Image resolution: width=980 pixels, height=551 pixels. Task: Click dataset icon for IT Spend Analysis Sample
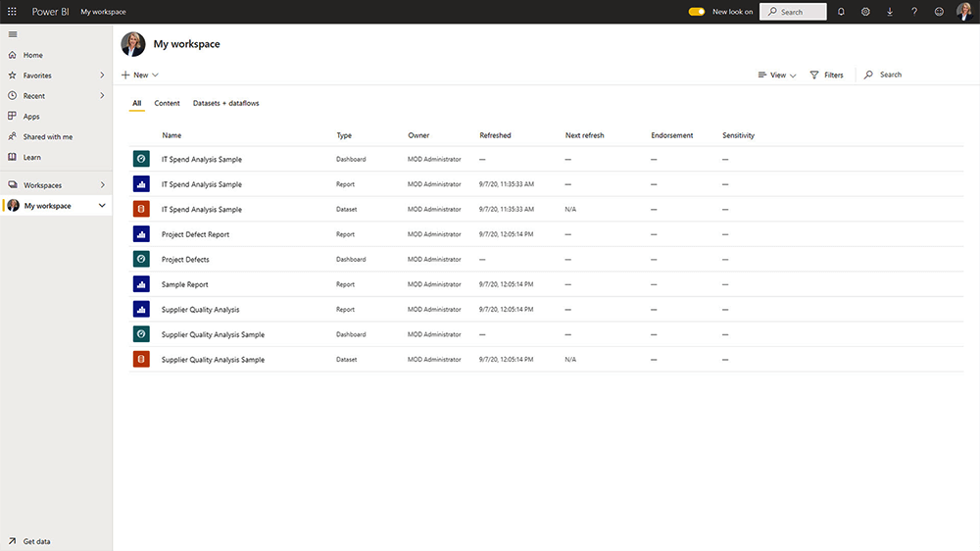click(x=141, y=209)
